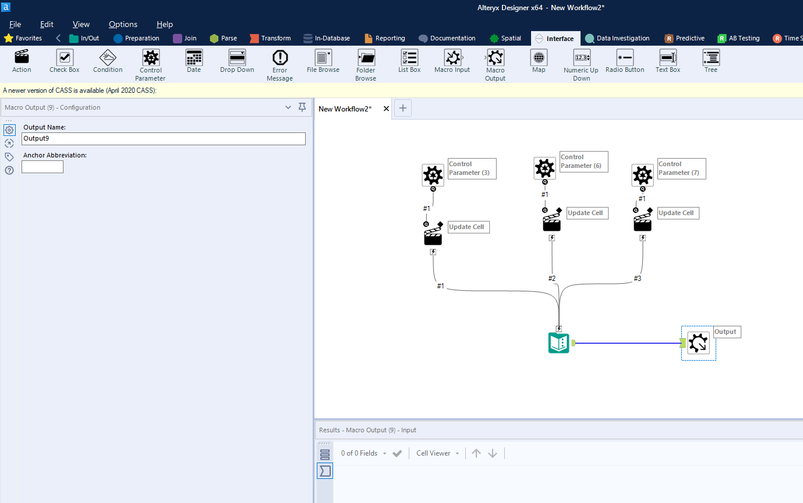Select the Macro Output node on canvas
Screen dimensions: 803x503
(x=699, y=343)
